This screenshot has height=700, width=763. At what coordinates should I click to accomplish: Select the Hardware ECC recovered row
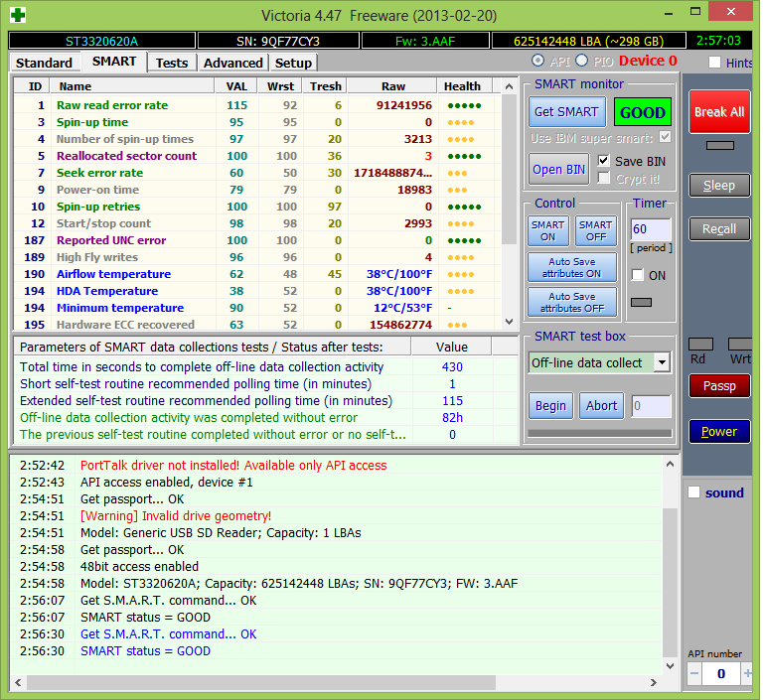258,325
